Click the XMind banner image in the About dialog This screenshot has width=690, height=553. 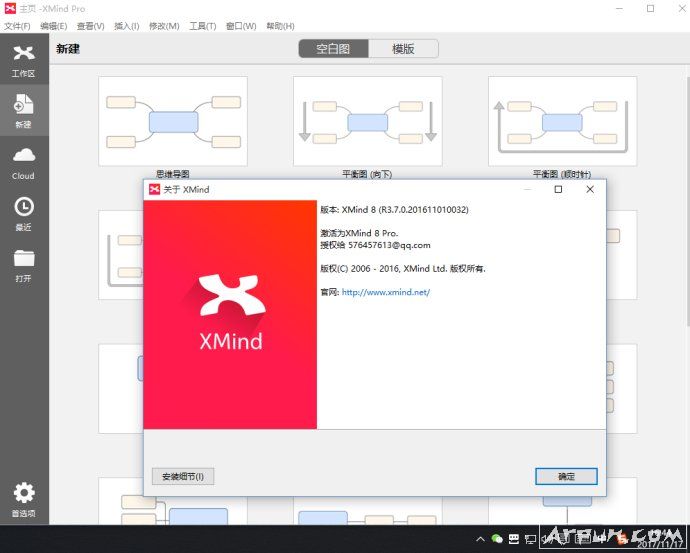230,314
